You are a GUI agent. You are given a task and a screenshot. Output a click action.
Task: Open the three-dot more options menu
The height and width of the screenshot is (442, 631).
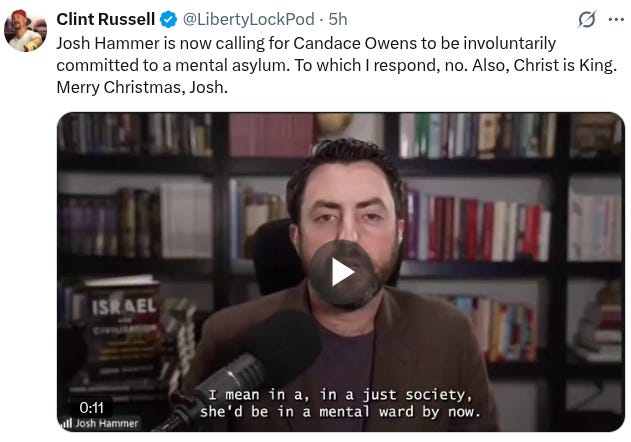point(616,19)
